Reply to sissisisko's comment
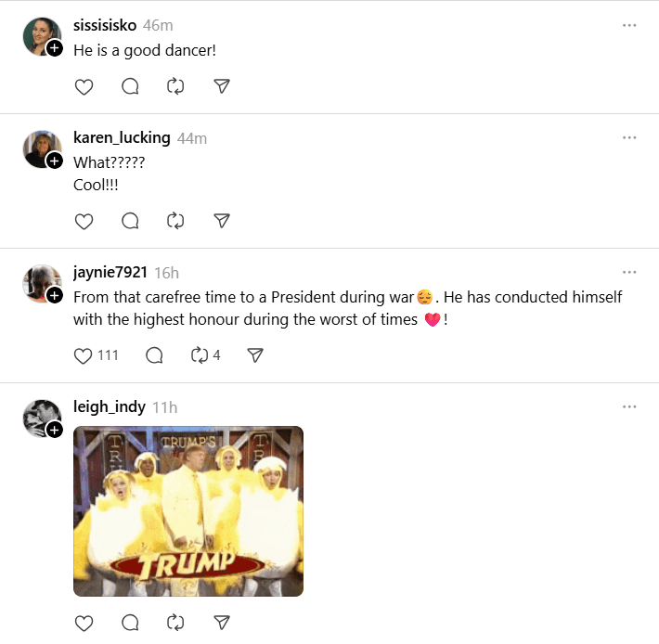This screenshot has width=659, height=644. click(130, 86)
